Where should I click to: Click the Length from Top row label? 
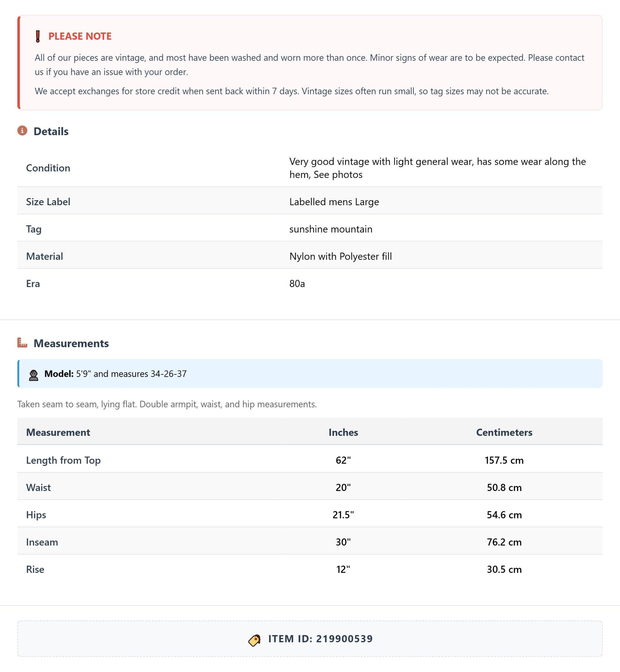coord(63,460)
